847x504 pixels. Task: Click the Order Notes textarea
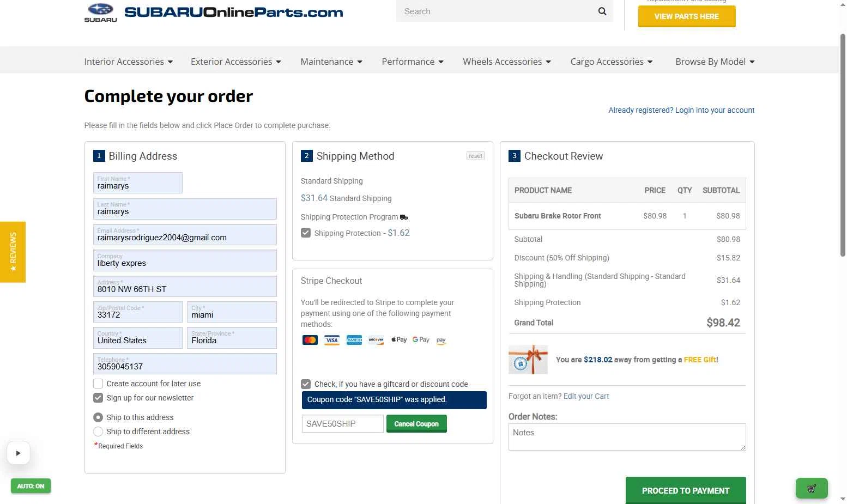627,437
